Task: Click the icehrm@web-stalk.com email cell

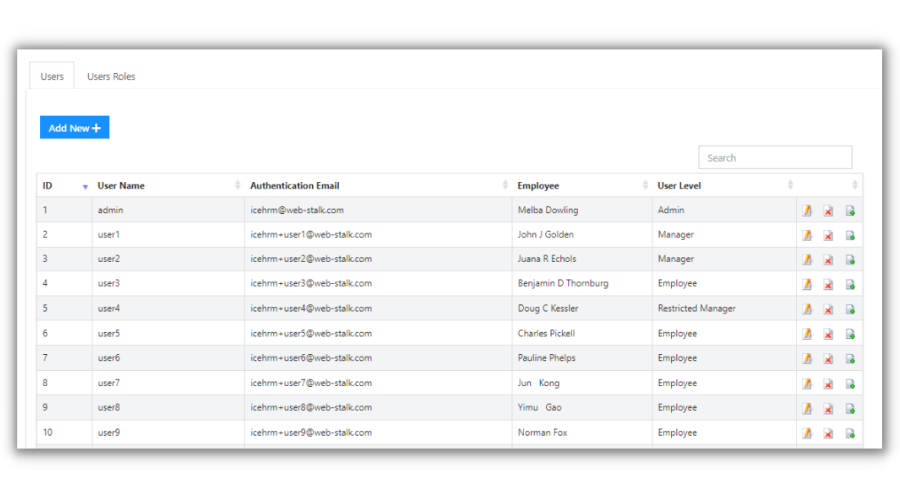Action: pos(297,211)
